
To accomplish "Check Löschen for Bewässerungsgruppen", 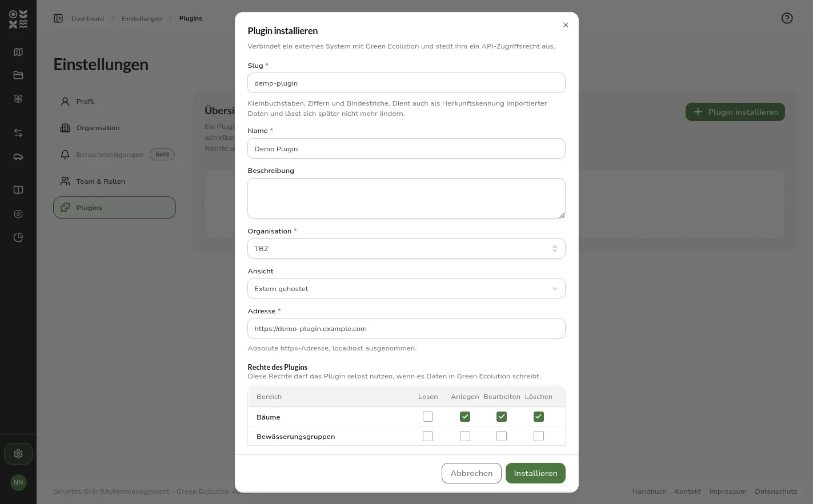I will pos(539,436).
